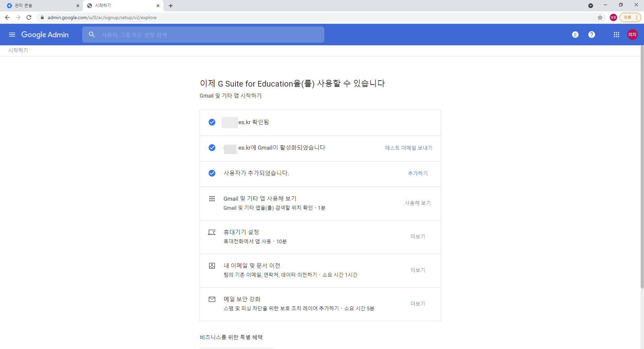
Task: Open the main hamburger menu
Action: tap(12, 35)
